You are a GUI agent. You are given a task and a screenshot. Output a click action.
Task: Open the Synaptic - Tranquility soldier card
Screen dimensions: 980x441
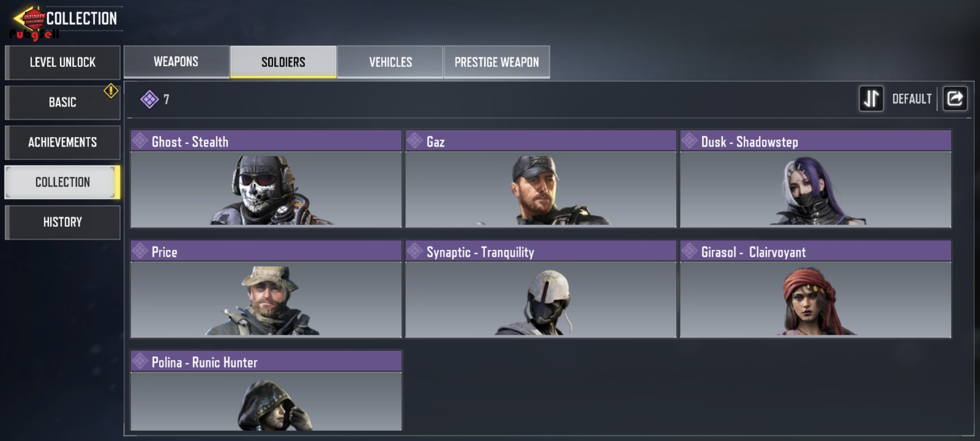541,289
